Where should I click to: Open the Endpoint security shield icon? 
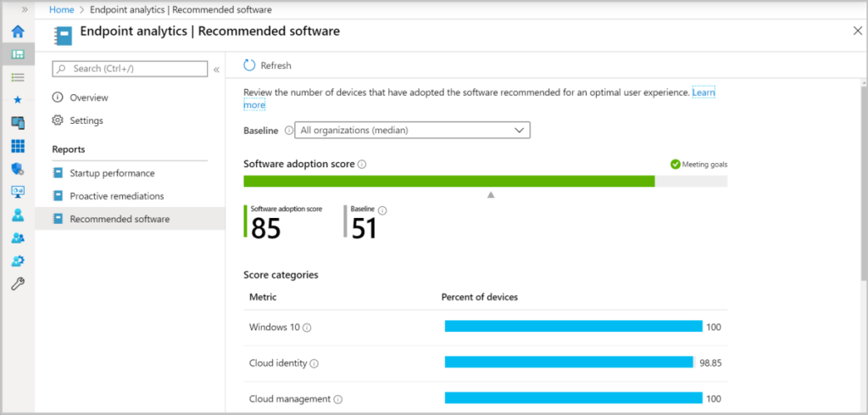coord(17,169)
